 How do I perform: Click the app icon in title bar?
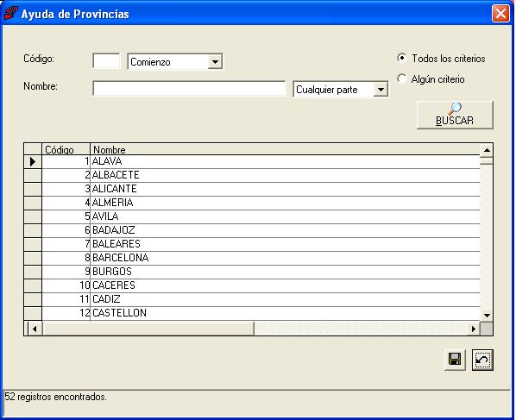[10, 14]
